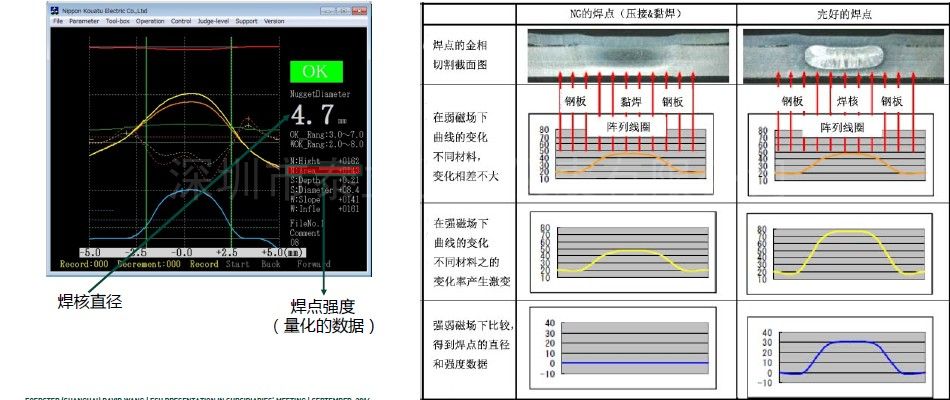Open the Tool-box menu
This screenshot has width=950, height=400.
coord(117,21)
